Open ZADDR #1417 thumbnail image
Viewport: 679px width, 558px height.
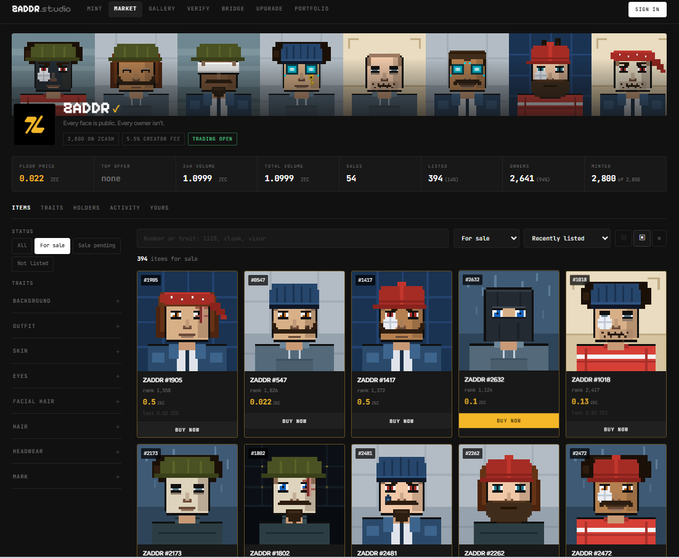click(x=401, y=321)
